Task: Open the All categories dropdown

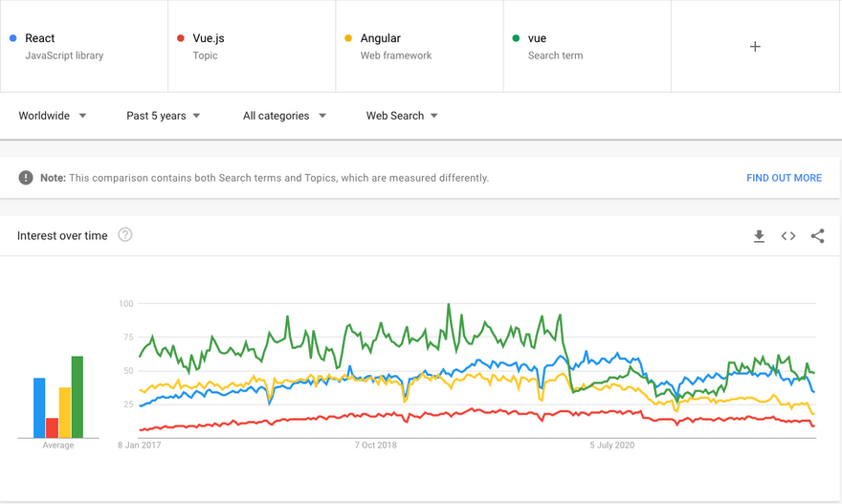Action: 284,116
